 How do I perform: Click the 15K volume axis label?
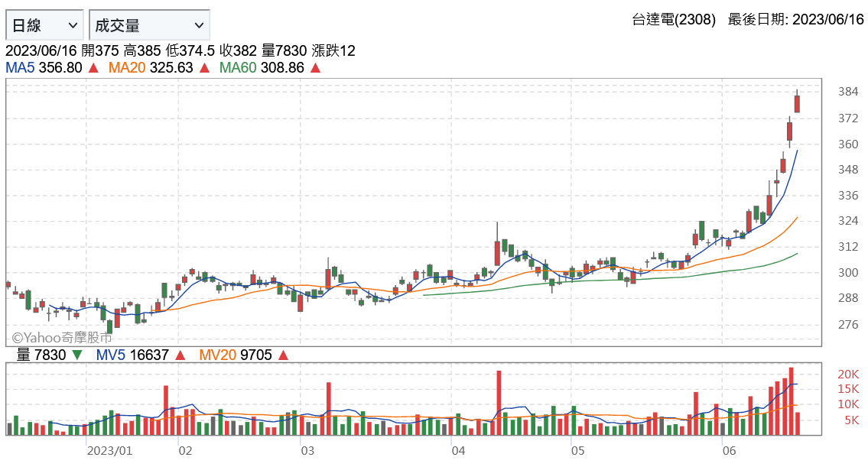tap(848, 389)
